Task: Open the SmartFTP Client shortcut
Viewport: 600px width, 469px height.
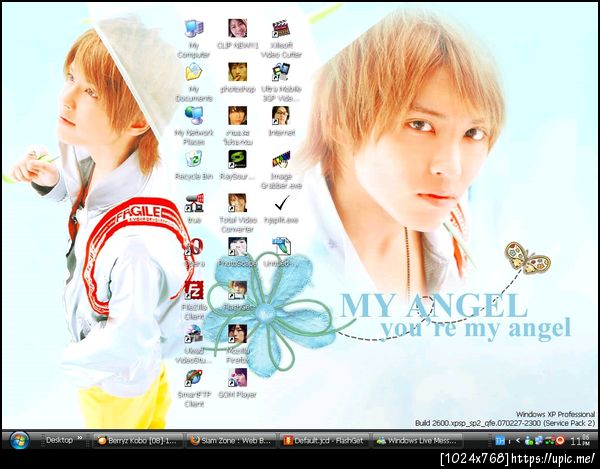Action: pos(194,378)
